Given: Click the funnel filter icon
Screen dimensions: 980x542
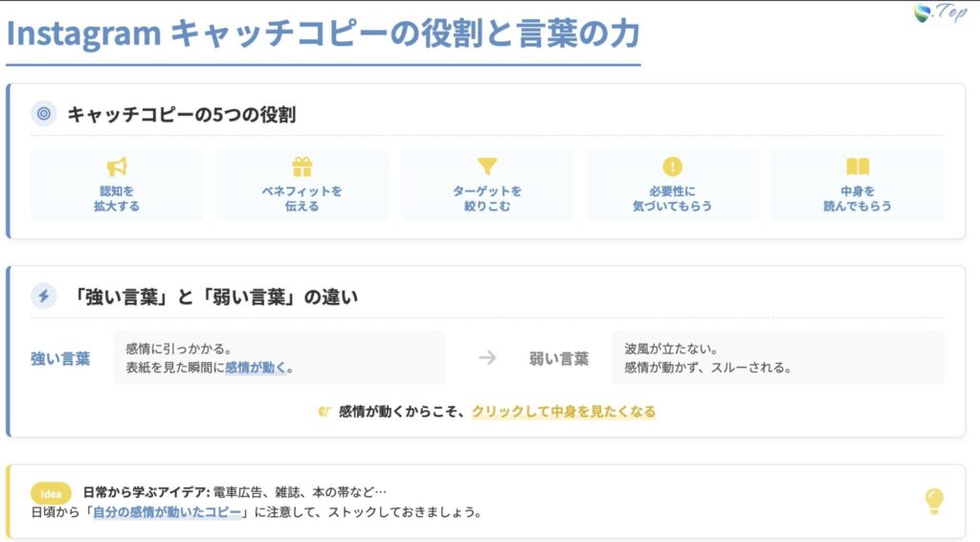Looking at the screenshot, I should (487, 167).
